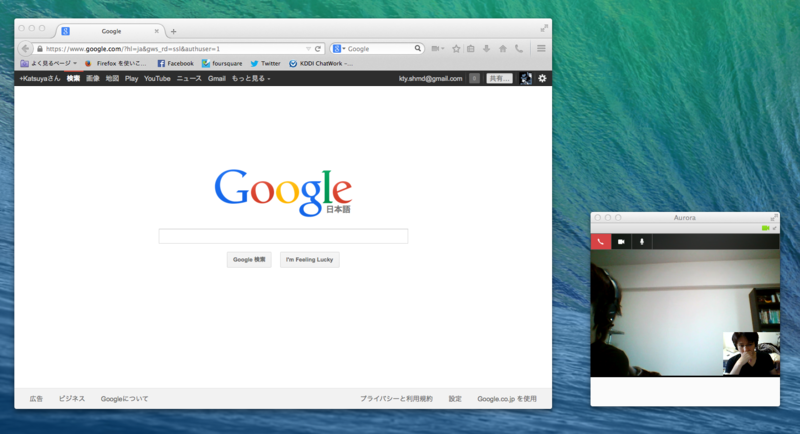Click the I'm Feeling Lucky button
The image size is (800, 434).
(x=310, y=260)
